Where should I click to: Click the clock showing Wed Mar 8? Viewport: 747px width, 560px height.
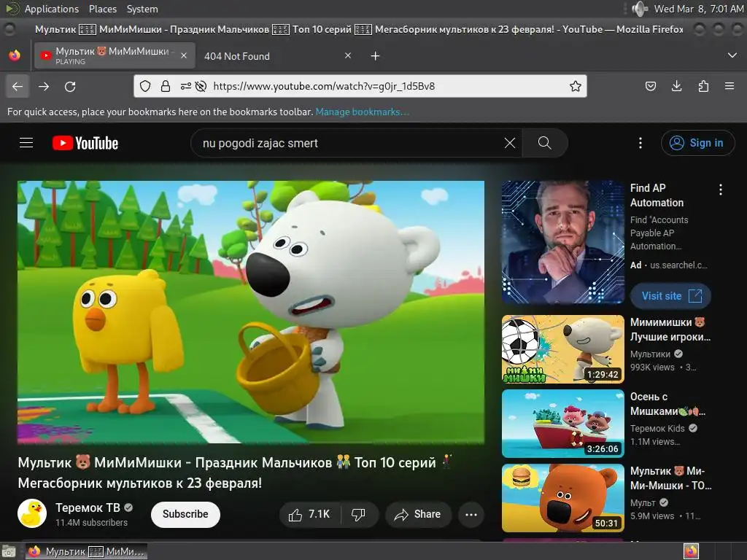point(698,9)
